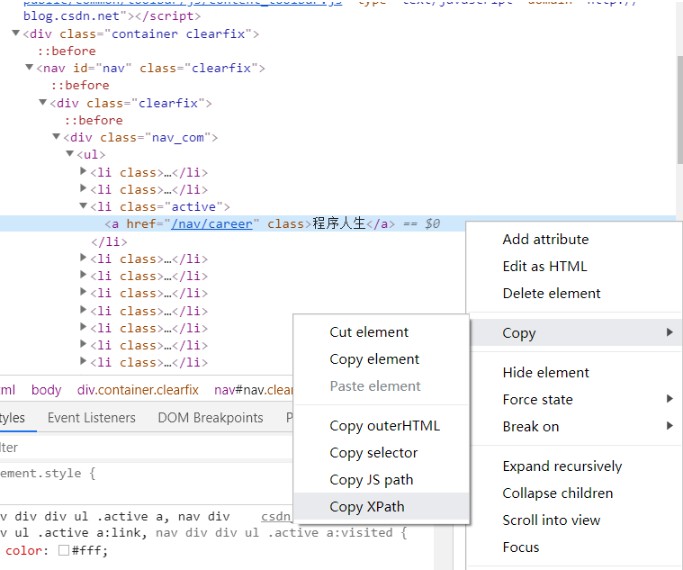Click the div.container.clearfix breadcrumb

click(x=138, y=390)
